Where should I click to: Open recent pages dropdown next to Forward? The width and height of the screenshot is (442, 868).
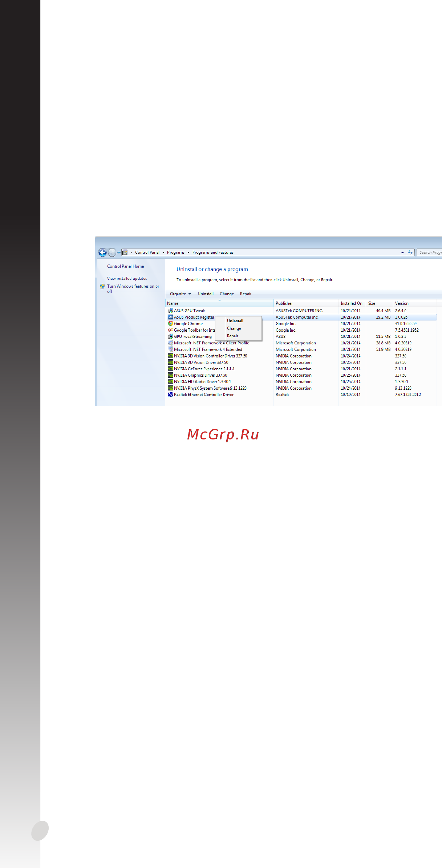119,253
